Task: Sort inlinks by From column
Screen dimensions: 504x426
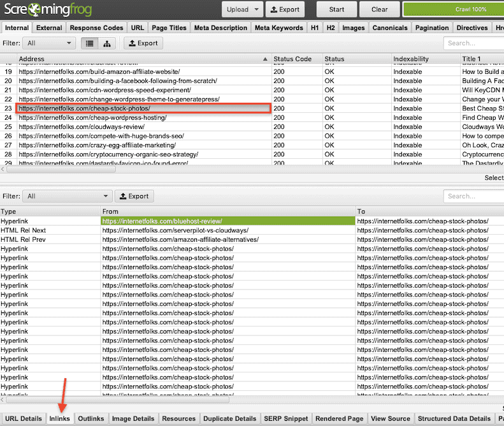Action: (x=228, y=211)
